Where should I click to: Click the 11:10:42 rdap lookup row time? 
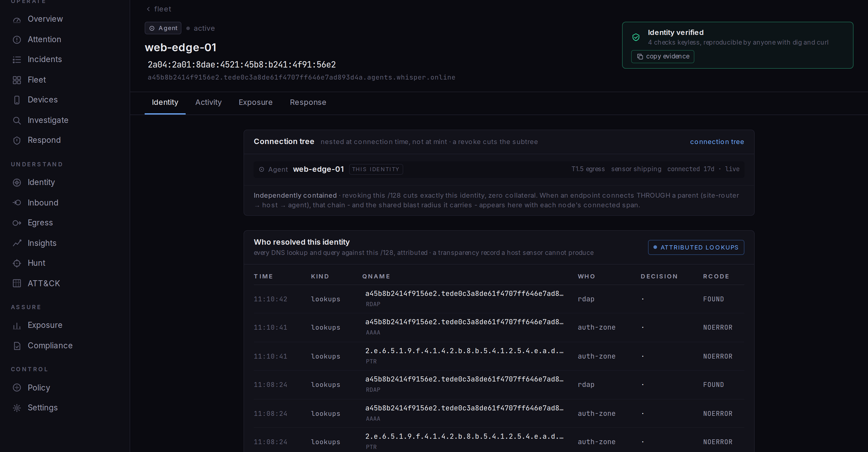pos(271,299)
